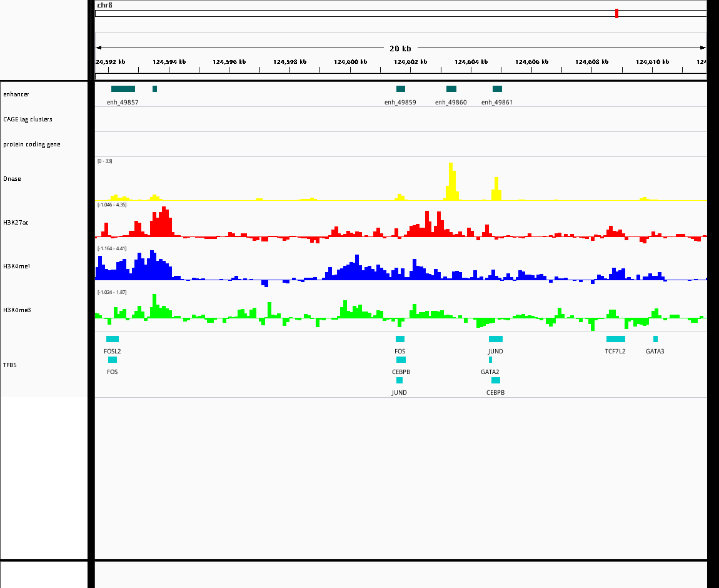
Task: Select the TCF7L2 binding site block
Action: coord(615,339)
